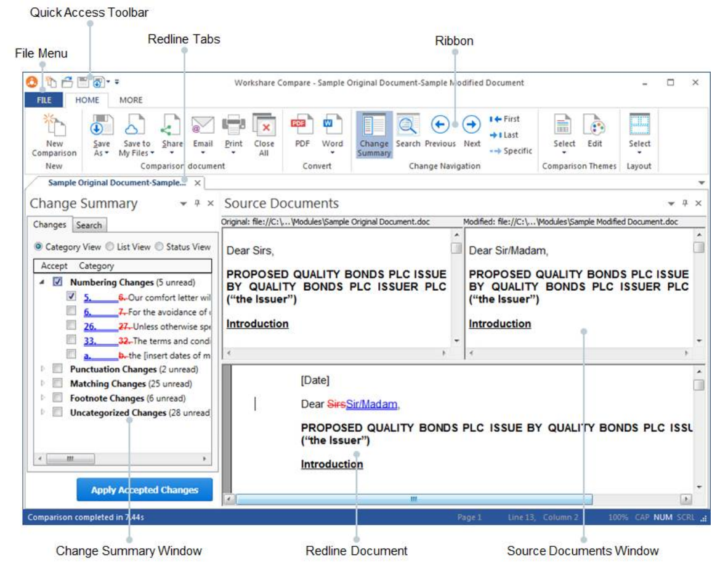Image resolution: width=728 pixels, height=574 pixels.
Task: Click the Close All icon
Action: (264, 135)
